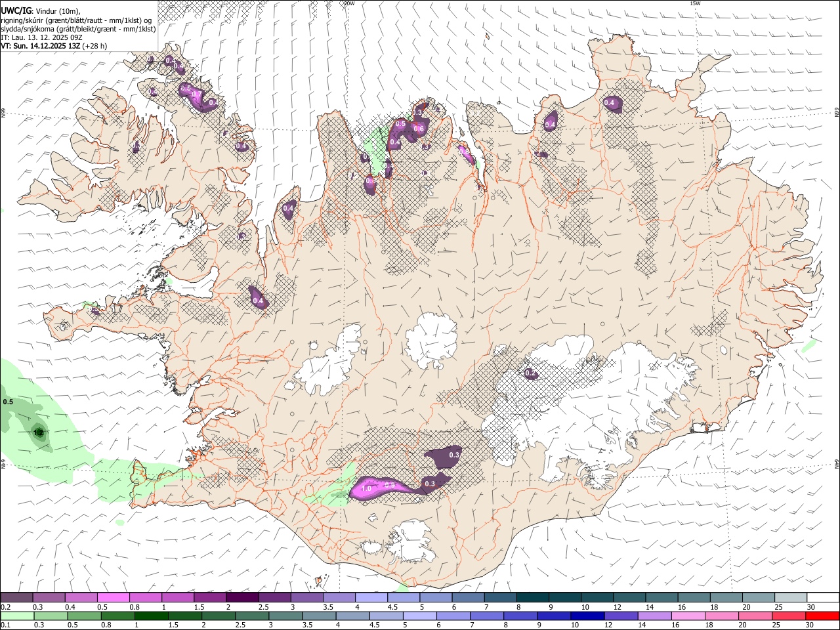Click the darkest green rain swatch labeled 1
Viewport: 840px width, 630px height.
152,616
